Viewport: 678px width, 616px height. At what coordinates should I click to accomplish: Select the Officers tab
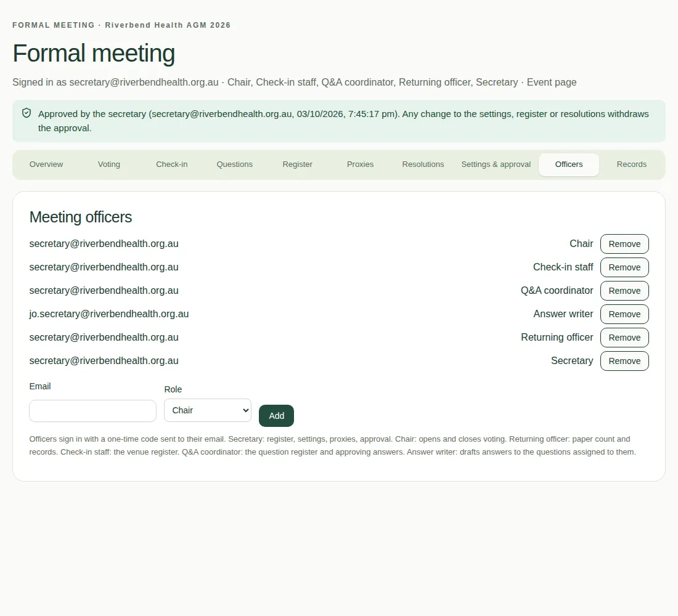pyautogui.click(x=569, y=164)
